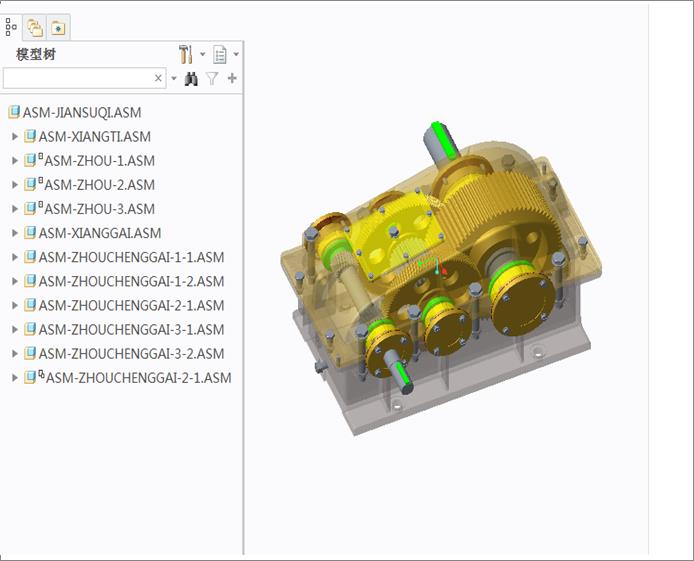The width and height of the screenshot is (694, 561).
Task: Click the tree filter funnel icon
Action: [x=212, y=79]
